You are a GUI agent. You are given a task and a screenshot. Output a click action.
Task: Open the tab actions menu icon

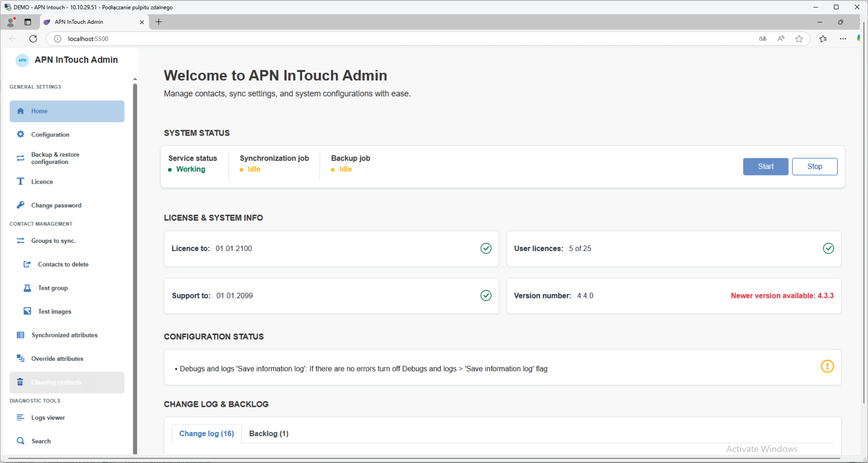(x=28, y=22)
